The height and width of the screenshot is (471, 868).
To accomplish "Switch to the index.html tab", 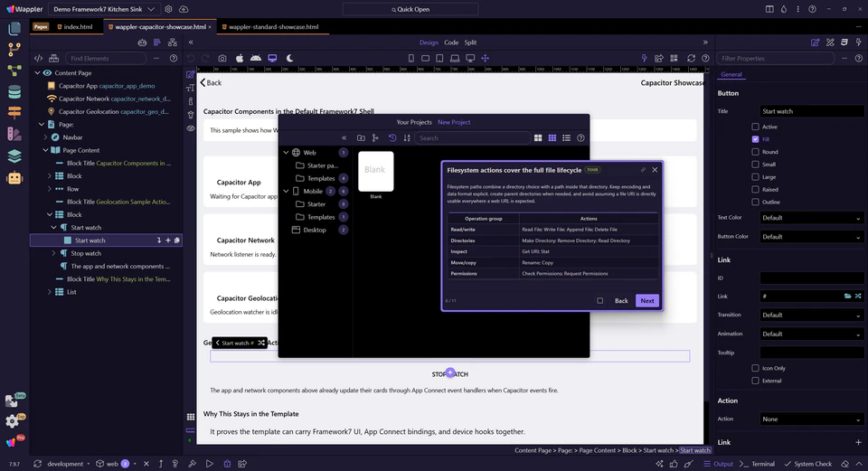I will tap(75, 26).
